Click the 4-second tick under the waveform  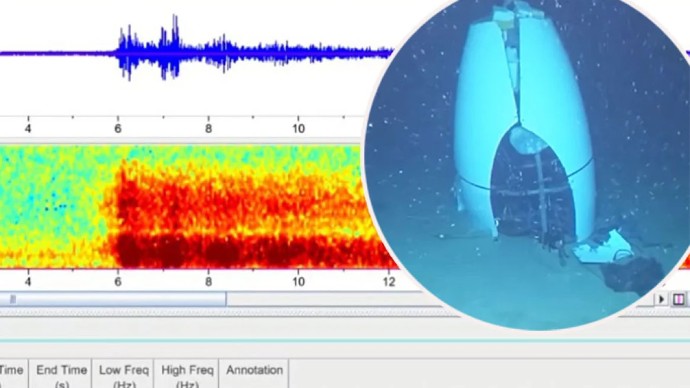pos(28,128)
